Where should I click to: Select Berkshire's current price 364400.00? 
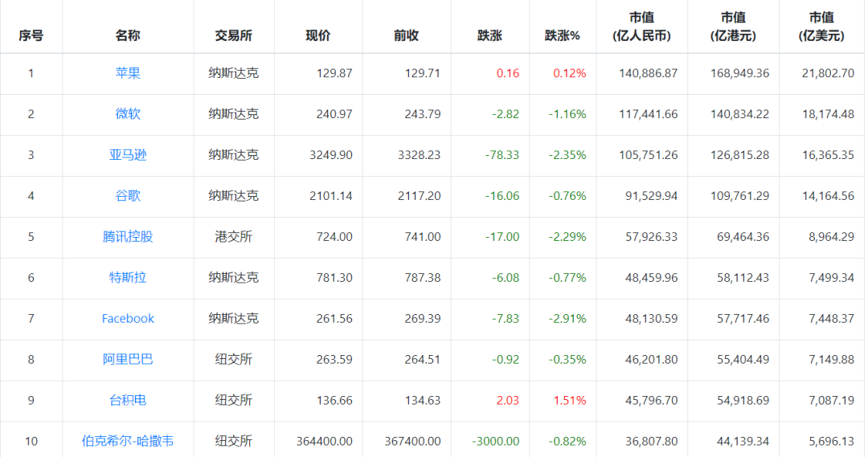[x=325, y=442]
